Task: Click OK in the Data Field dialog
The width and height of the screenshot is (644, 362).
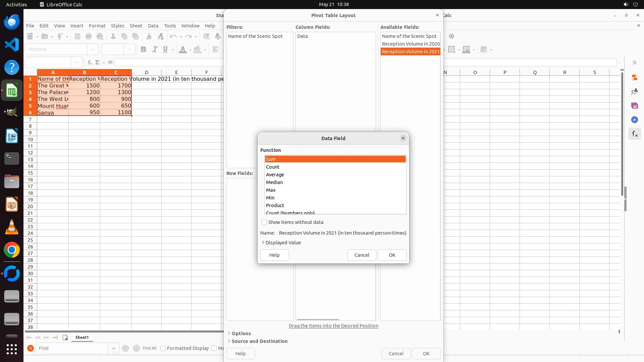Action: 392,255
